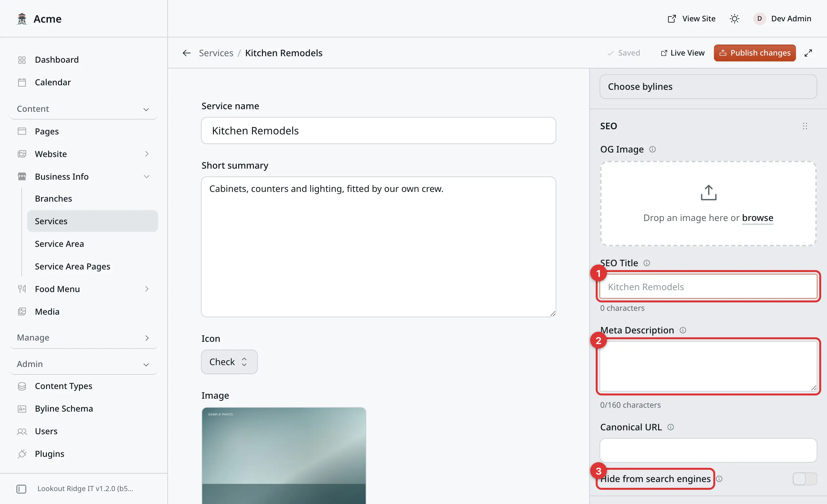Click the Acme water tower logo
The image size is (827, 504).
[22, 19]
